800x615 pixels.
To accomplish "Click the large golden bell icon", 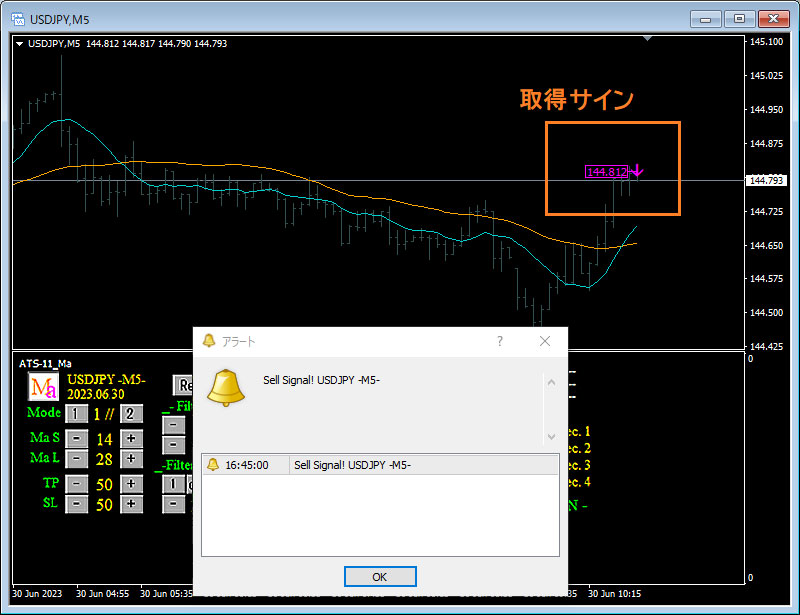I will 226,388.
